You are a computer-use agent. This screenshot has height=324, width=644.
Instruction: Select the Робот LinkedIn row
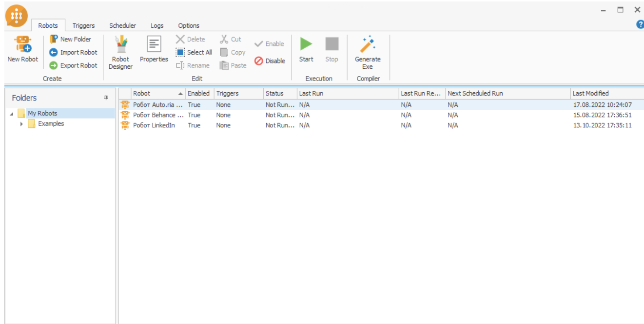[x=381, y=125]
